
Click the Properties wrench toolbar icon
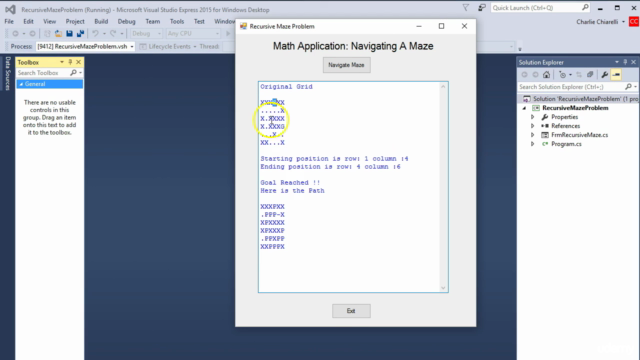tap(605, 75)
